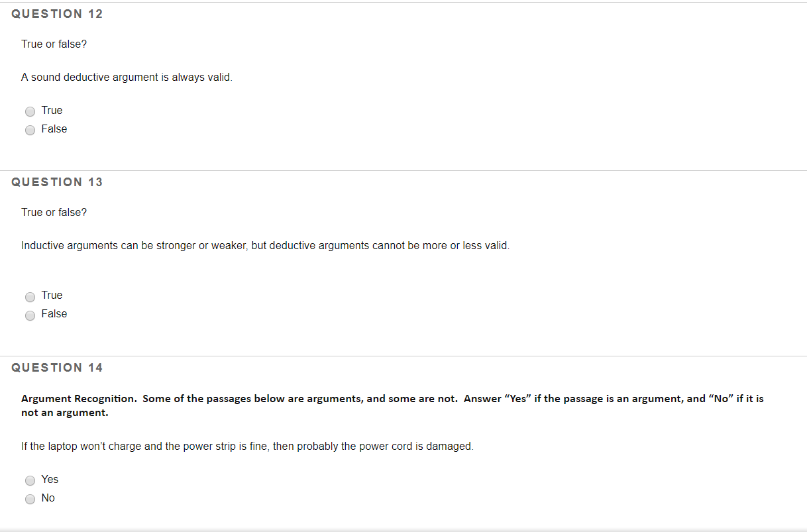Click the QUESTION 13 heading

tap(58, 182)
